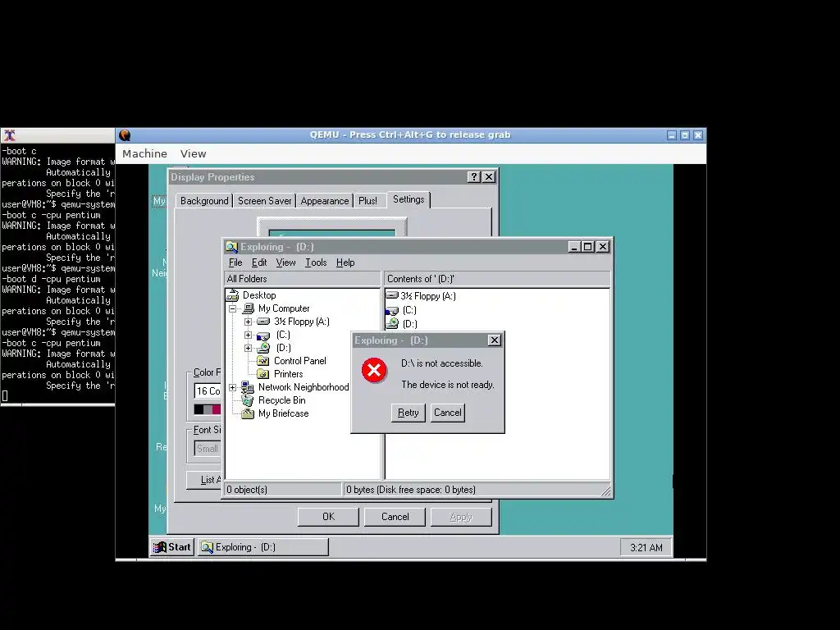Click the X icon on the terminal title bar
The height and width of the screenshot is (630, 840).
click(10, 135)
